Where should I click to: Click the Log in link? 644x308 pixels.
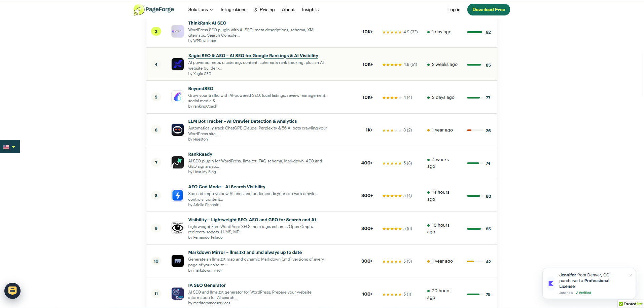[454, 10]
